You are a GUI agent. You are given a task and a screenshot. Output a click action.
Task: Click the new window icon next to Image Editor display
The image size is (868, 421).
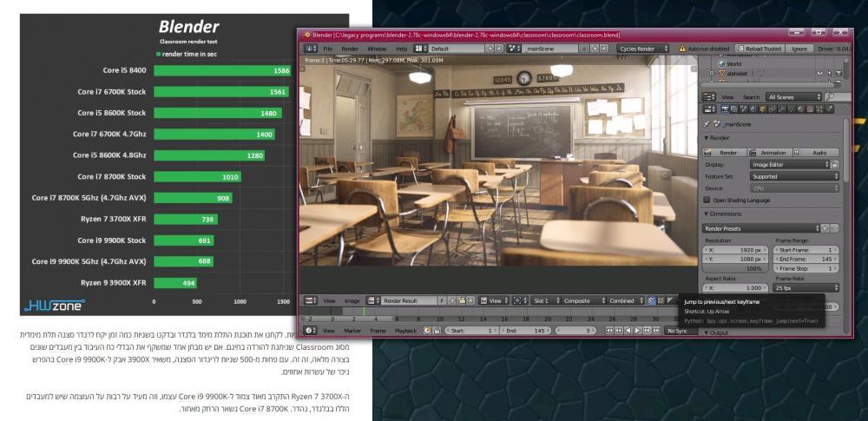click(x=834, y=165)
